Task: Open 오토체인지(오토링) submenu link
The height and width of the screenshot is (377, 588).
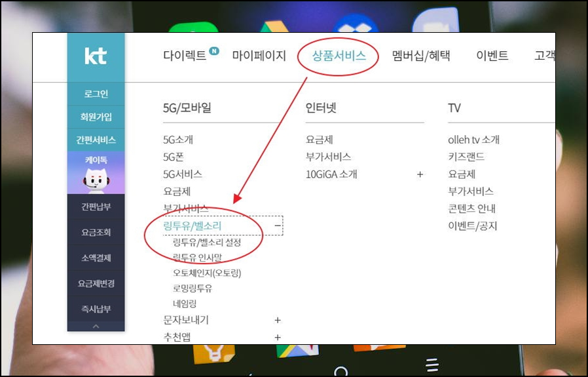Action: (x=207, y=273)
